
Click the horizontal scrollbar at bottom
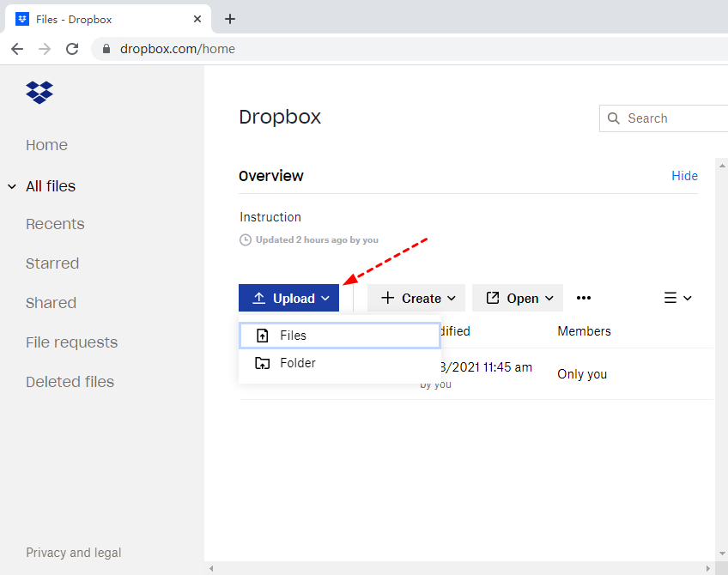click(459, 568)
